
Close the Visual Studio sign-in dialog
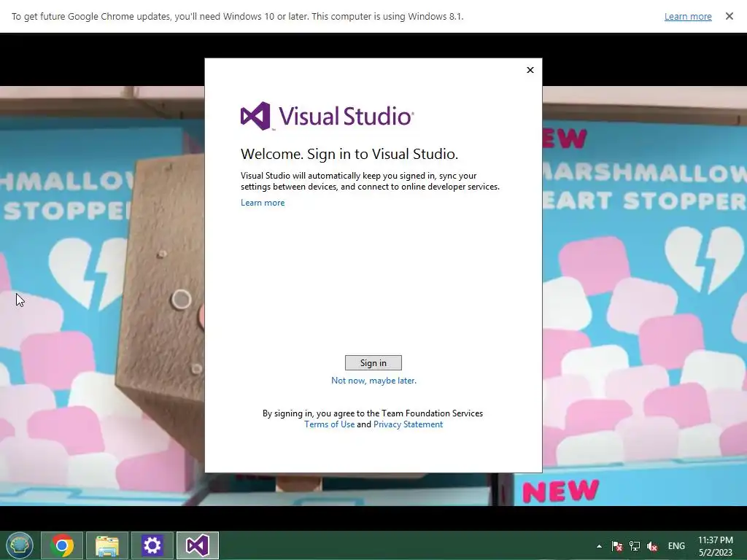pyautogui.click(x=530, y=70)
